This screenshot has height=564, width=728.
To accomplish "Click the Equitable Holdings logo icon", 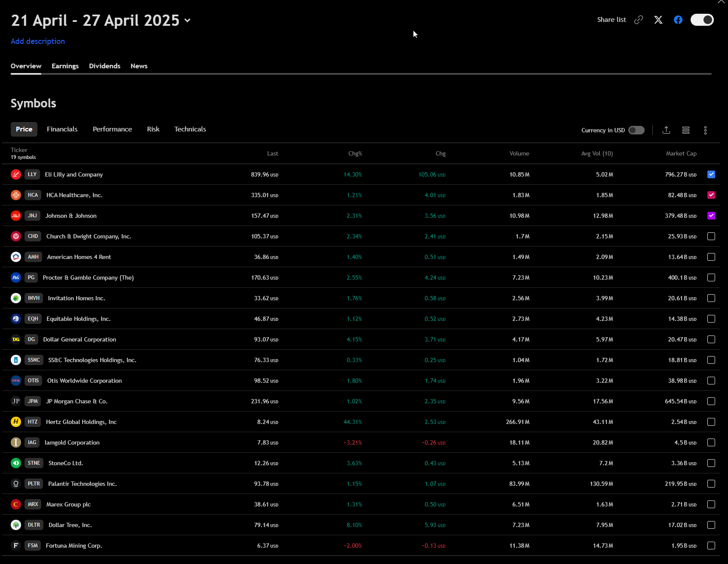I will click(16, 319).
